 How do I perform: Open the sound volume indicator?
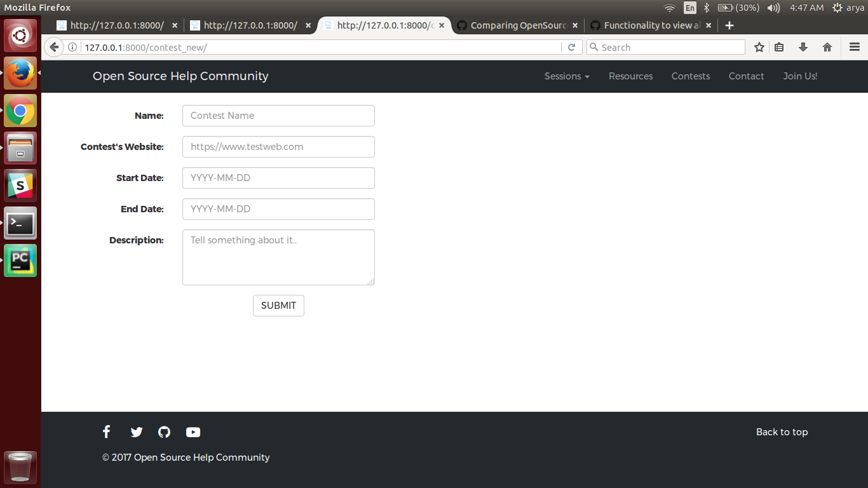(x=773, y=8)
